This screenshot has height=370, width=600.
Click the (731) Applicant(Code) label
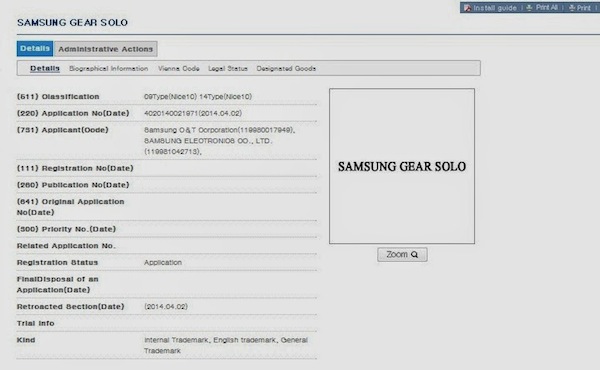[x=63, y=130]
